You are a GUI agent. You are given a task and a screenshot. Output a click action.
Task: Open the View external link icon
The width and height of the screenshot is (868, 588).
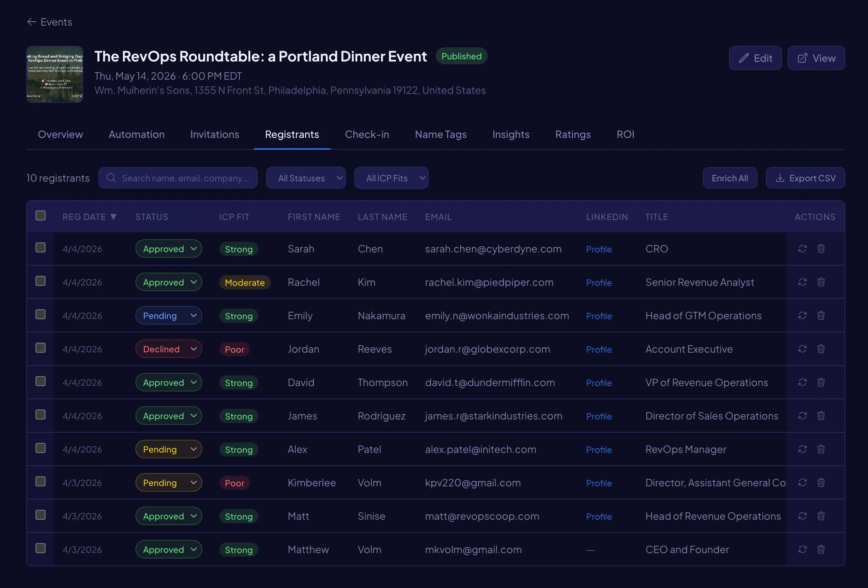(x=802, y=58)
